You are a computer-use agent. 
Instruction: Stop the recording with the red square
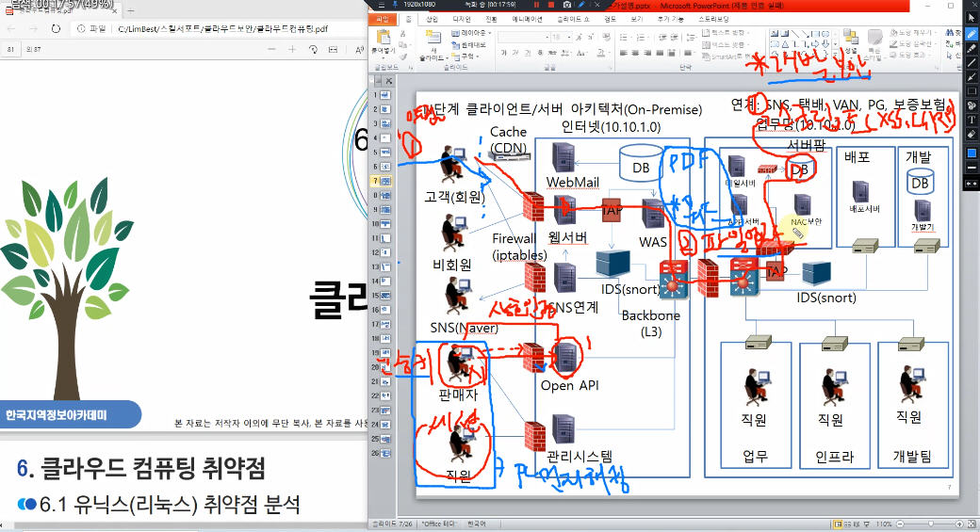(x=551, y=5)
